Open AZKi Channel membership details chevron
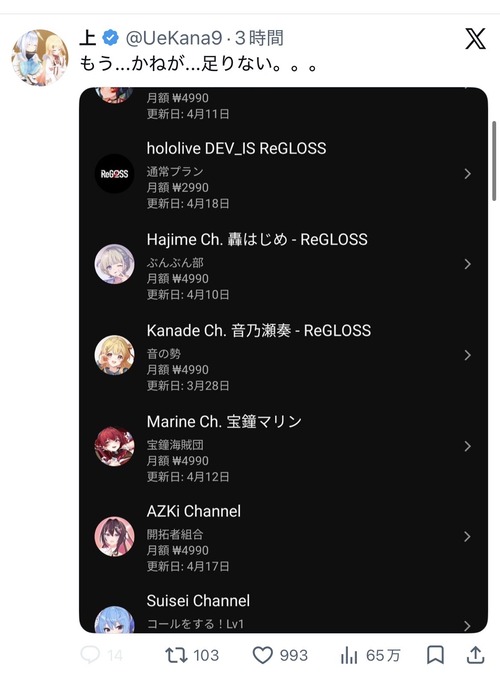The width and height of the screenshot is (500, 691). [467, 537]
